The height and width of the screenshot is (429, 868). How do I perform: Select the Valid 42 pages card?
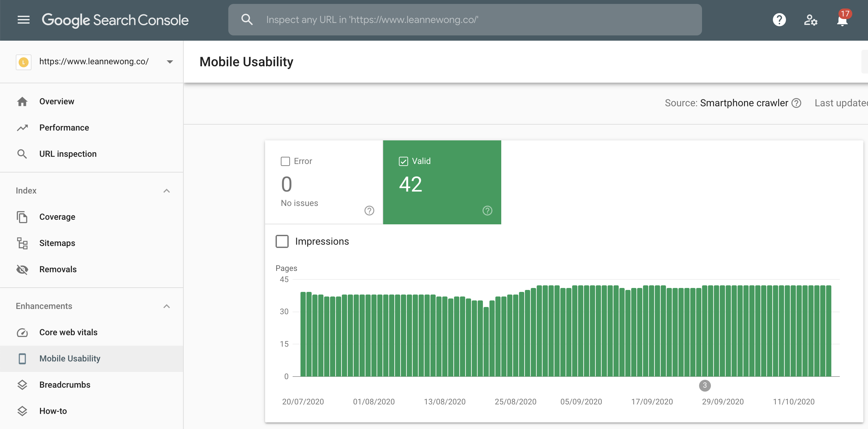point(442,182)
